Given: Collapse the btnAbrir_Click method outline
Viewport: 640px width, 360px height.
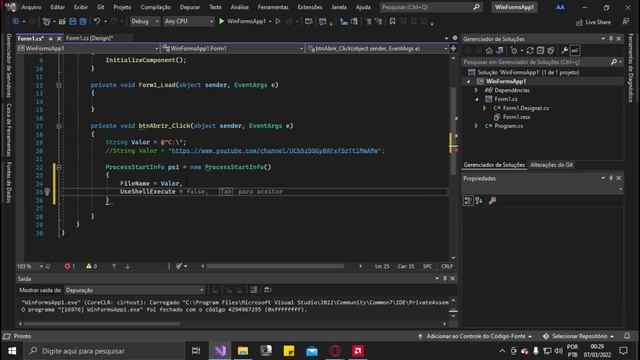Looking at the screenshot, I should click(59, 126).
